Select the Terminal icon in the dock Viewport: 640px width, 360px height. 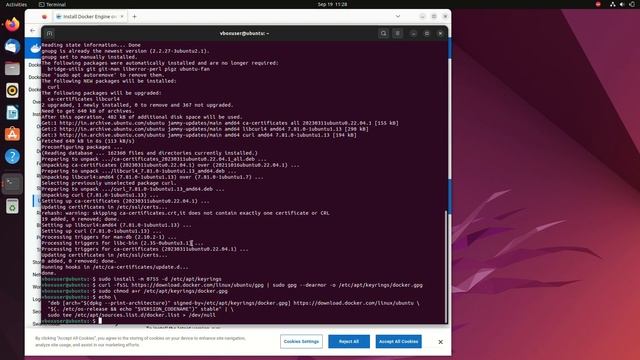[12, 184]
